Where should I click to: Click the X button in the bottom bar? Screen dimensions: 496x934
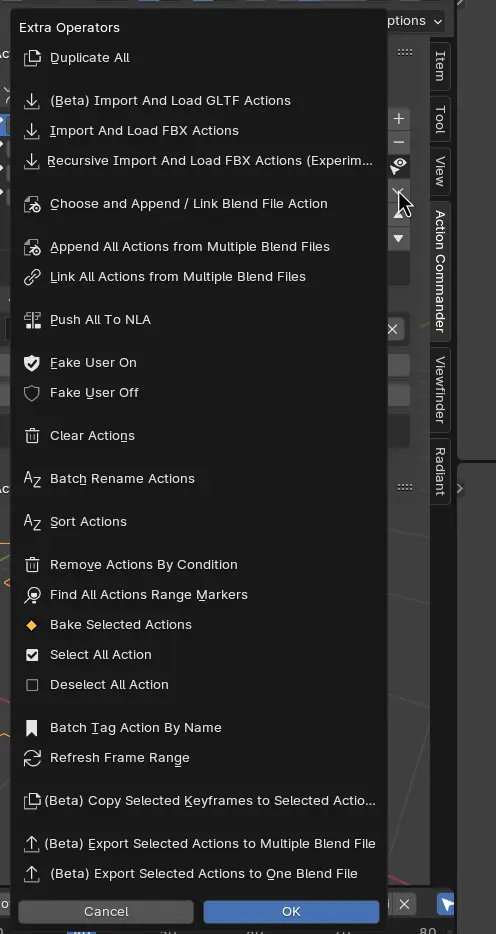[x=404, y=904]
